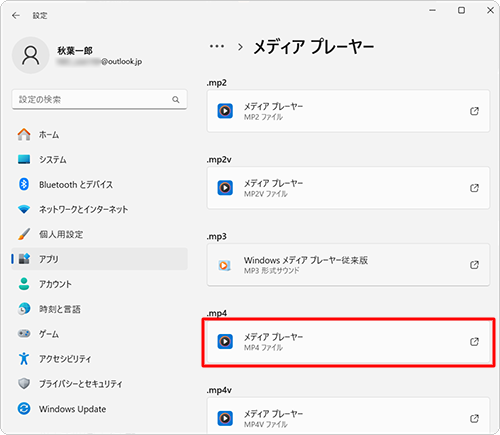Open Bluetooth とデバイス settings
This screenshot has width=500, height=435.
(x=99, y=184)
